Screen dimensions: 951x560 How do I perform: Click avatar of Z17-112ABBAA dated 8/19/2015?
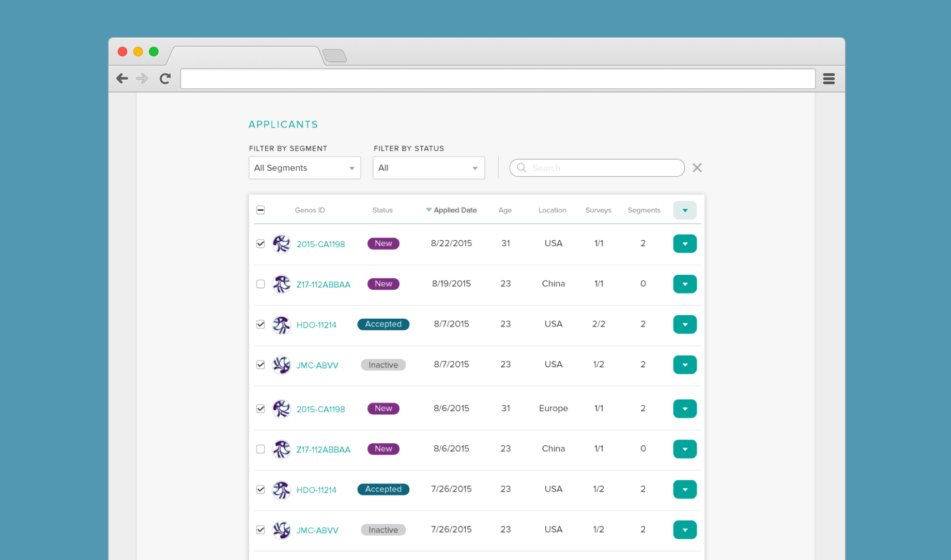tap(282, 284)
